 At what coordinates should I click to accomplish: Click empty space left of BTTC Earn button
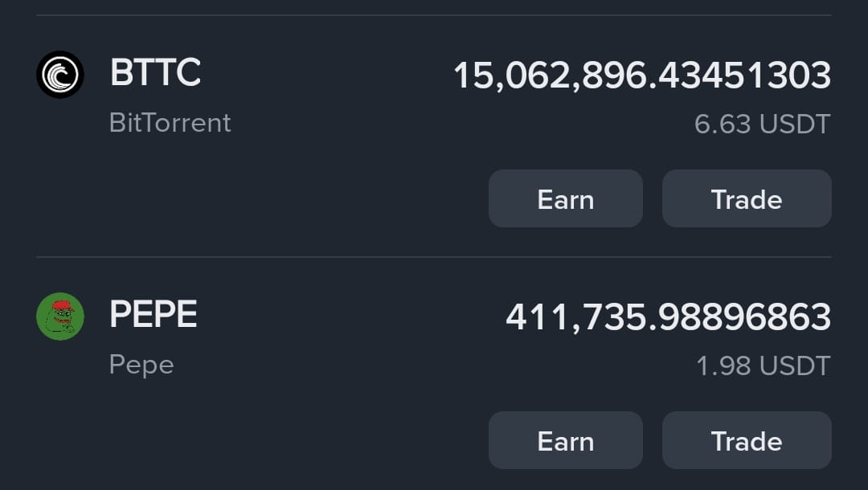260,198
